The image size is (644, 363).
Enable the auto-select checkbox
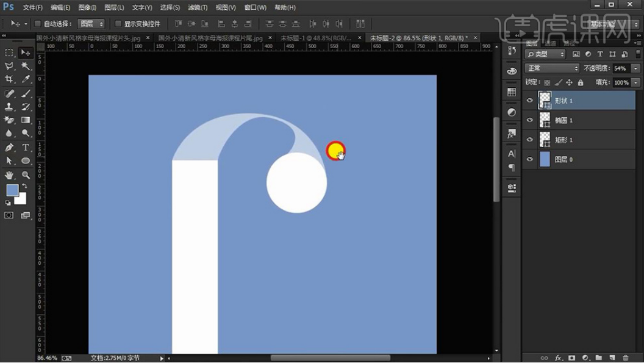[38, 24]
